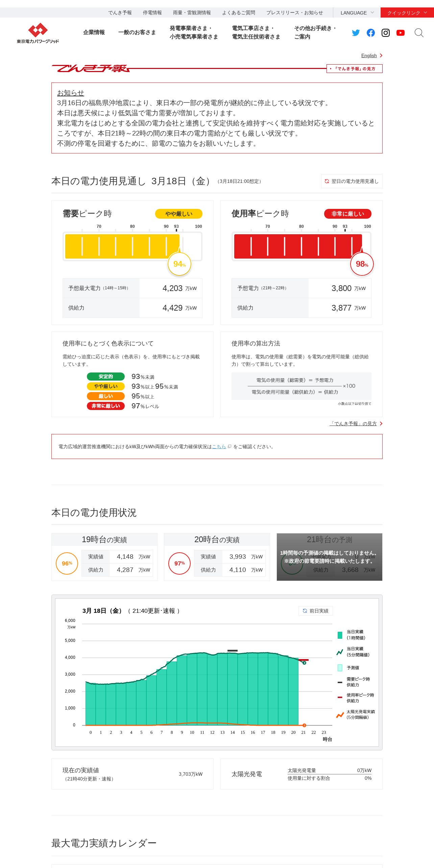This screenshot has height=868, width=434.
Task: Expand the クイックリンク dropdown
Action: pyautogui.click(x=407, y=13)
